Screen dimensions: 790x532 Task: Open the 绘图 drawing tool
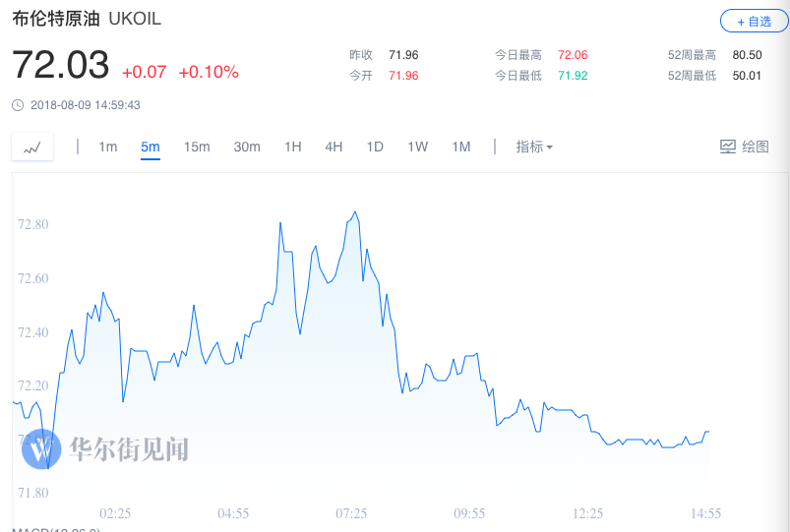coord(744,147)
